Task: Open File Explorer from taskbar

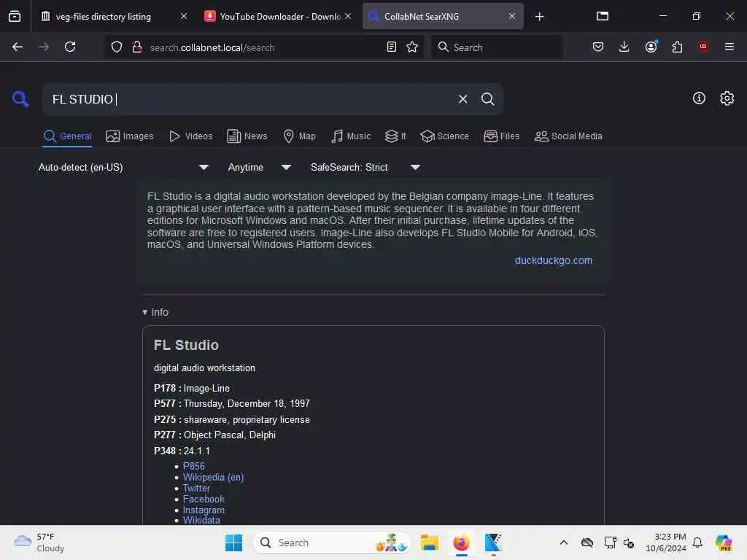Action: pyautogui.click(x=429, y=542)
